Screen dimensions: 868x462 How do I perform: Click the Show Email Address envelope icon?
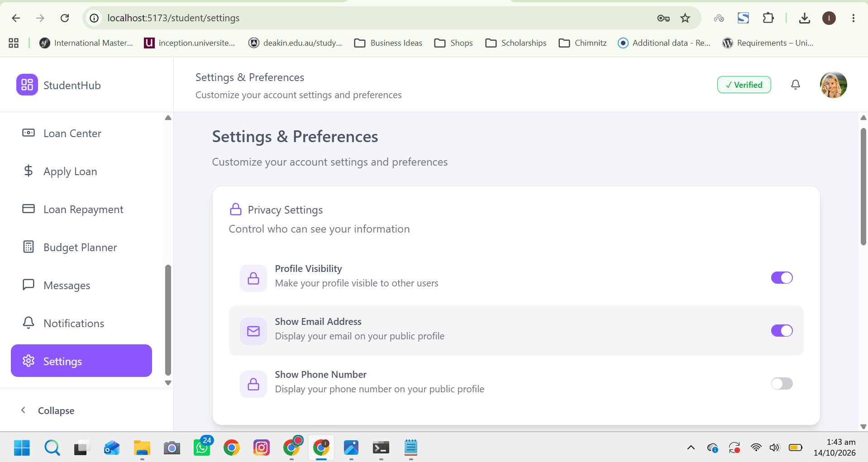click(x=253, y=331)
